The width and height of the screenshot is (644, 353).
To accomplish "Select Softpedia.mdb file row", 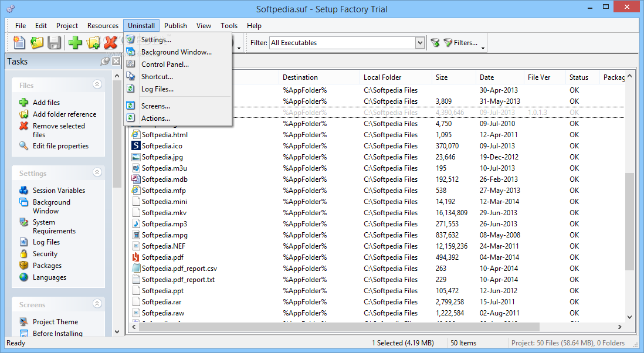I will pyautogui.click(x=377, y=179).
